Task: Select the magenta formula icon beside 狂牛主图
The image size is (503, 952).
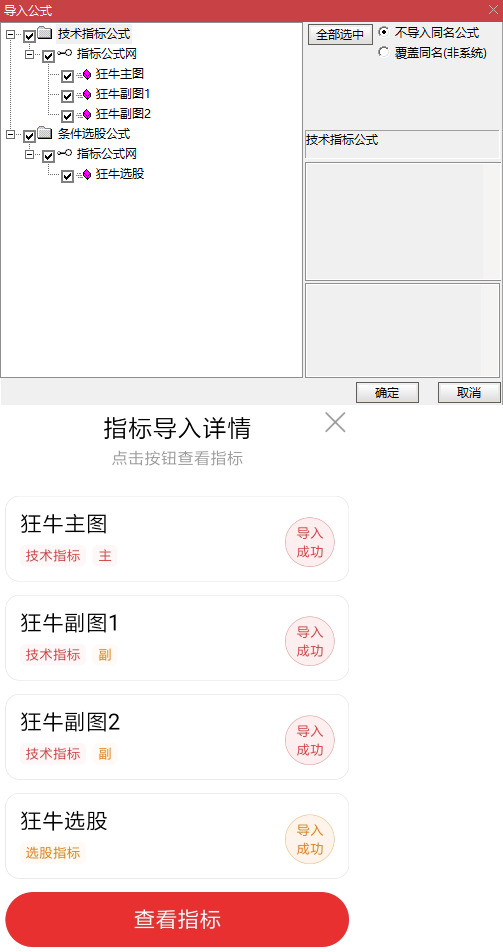Action: point(87,75)
